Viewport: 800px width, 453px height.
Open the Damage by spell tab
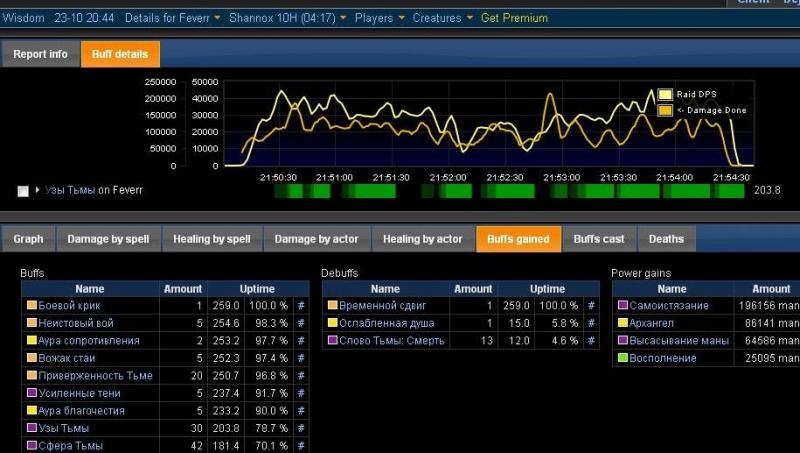(108, 239)
